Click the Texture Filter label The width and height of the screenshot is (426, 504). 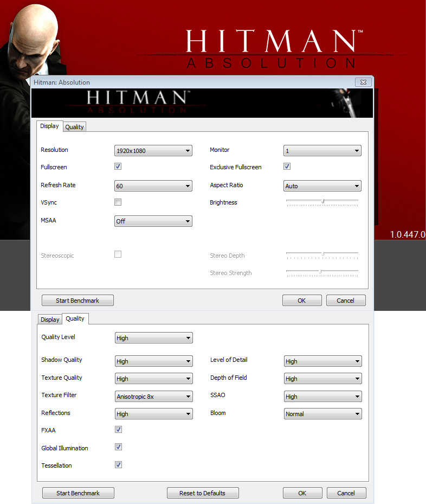59,395
